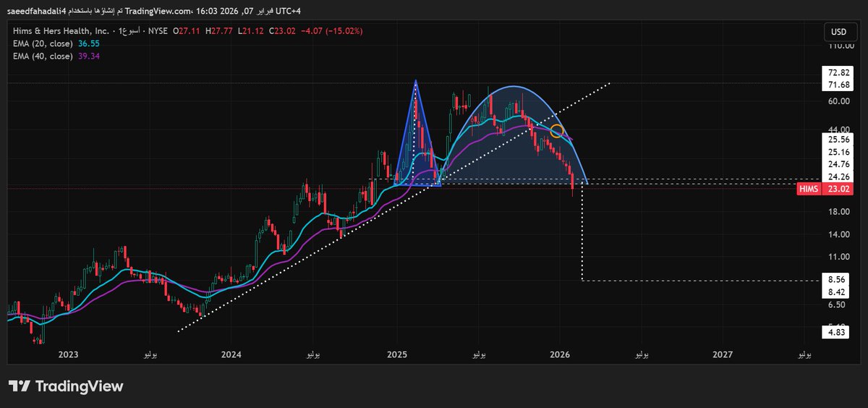Click the EMA 40 value 39.34
The image size is (868, 408).
88,56
